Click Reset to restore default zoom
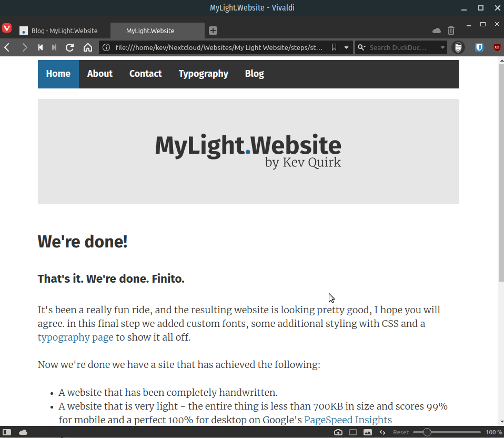Screen dimensions: 504x438 click(400, 432)
